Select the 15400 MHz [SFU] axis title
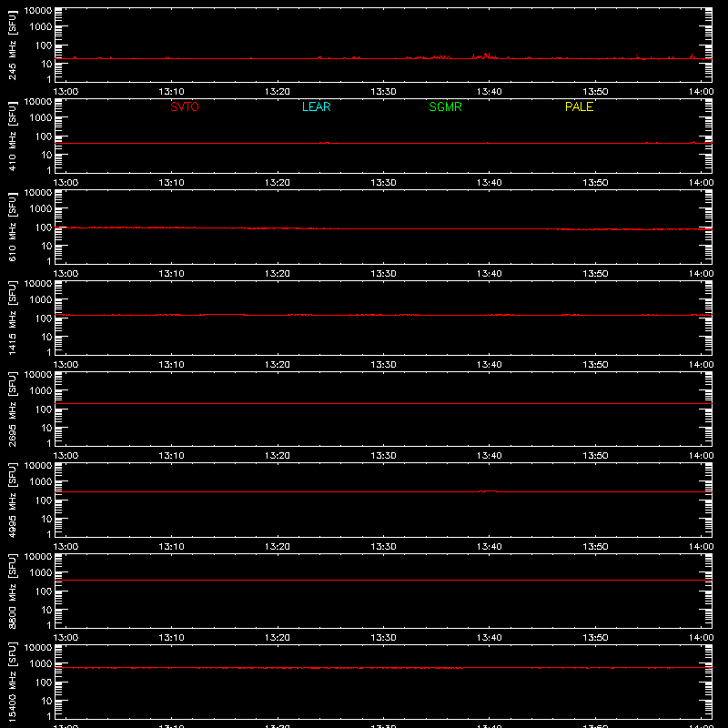 (12, 682)
